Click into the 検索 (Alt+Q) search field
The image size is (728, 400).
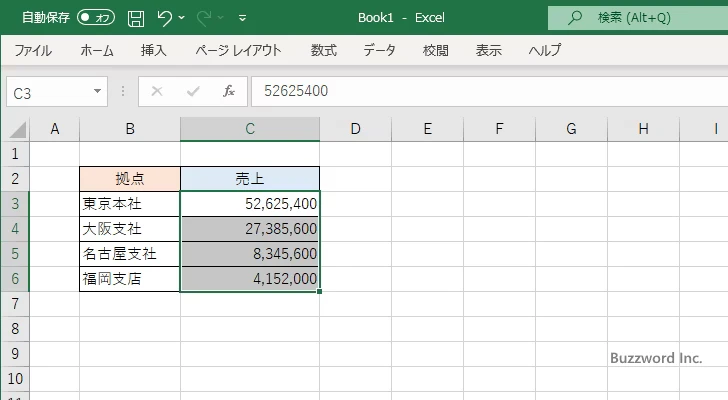point(638,18)
